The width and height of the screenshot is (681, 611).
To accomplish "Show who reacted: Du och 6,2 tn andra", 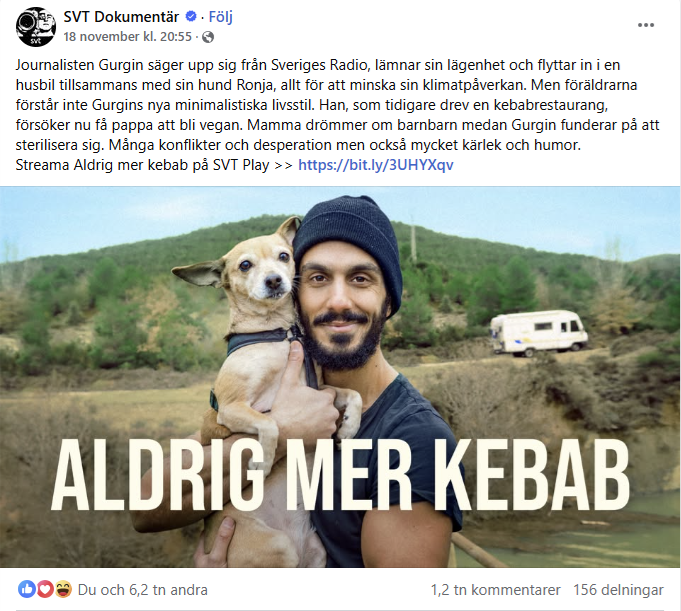I will click(x=142, y=590).
